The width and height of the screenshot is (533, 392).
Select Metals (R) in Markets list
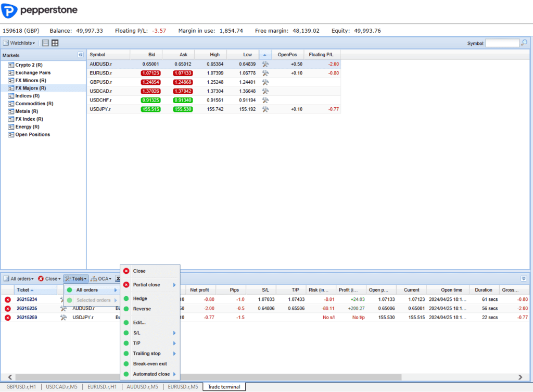[26, 111]
